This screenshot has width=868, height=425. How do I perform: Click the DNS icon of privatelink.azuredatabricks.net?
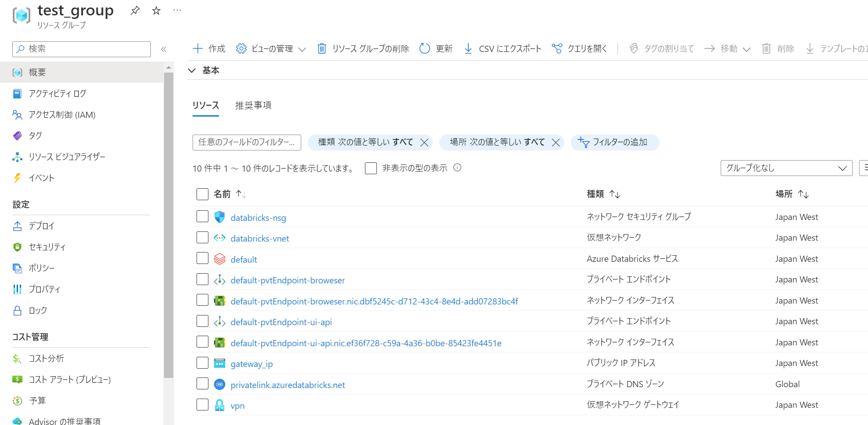219,384
